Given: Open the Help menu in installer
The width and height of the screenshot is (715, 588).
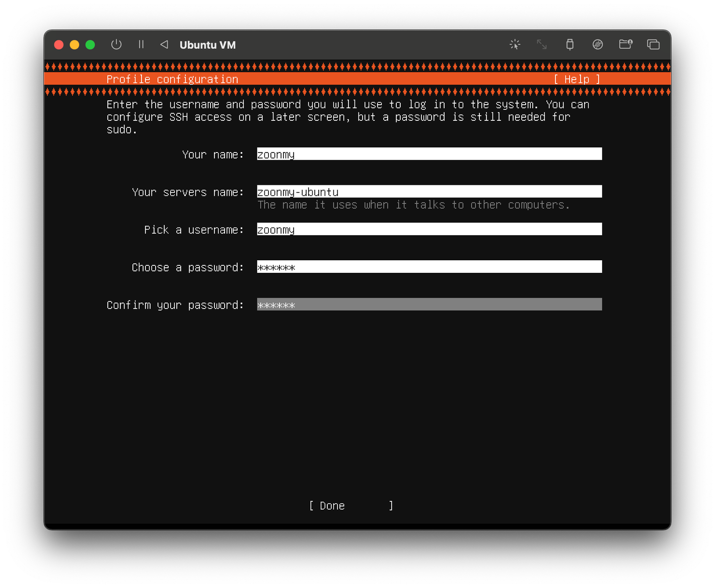Looking at the screenshot, I should pyautogui.click(x=577, y=79).
